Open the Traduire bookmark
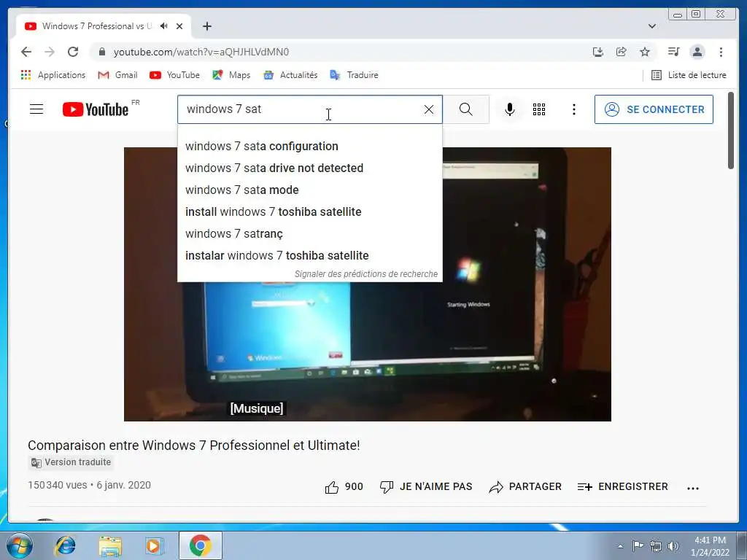The image size is (747, 560). tap(354, 75)
